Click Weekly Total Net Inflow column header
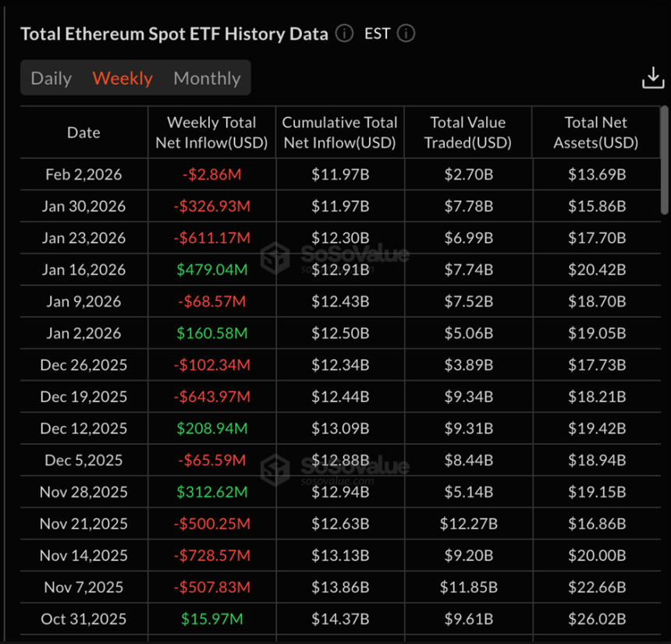This screenshot has width=671, height=644. click(x=211, y=133)
